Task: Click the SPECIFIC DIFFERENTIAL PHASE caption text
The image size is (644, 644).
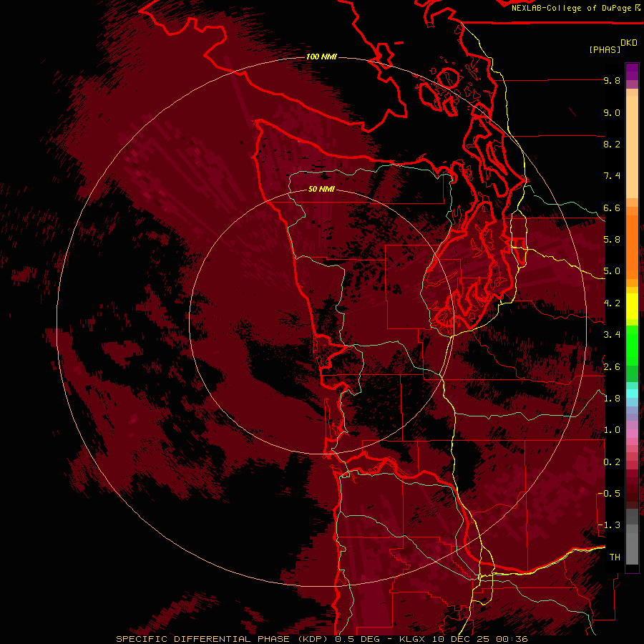Action: [203, 639]
